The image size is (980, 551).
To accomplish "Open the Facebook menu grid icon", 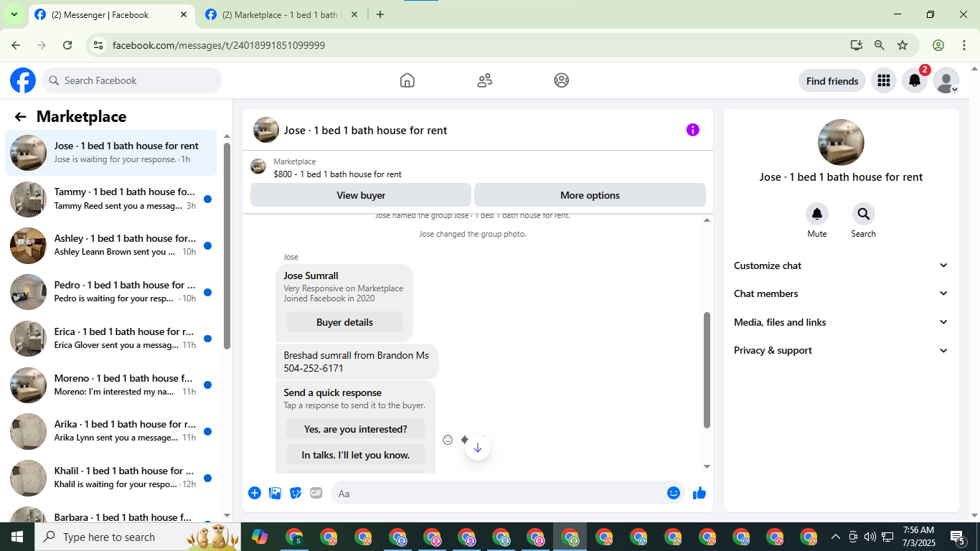I will (884, 80).
